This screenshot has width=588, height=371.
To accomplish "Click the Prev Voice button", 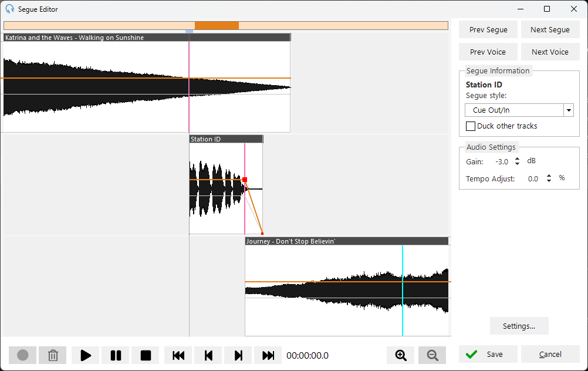I will click(x=488, y=52).
